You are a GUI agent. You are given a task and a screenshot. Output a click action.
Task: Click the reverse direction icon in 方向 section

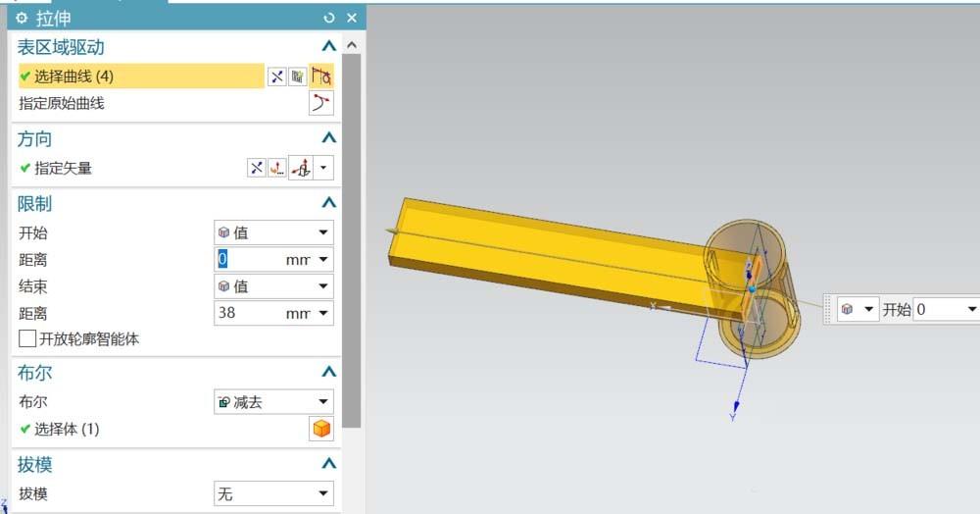tap(256, 168)
